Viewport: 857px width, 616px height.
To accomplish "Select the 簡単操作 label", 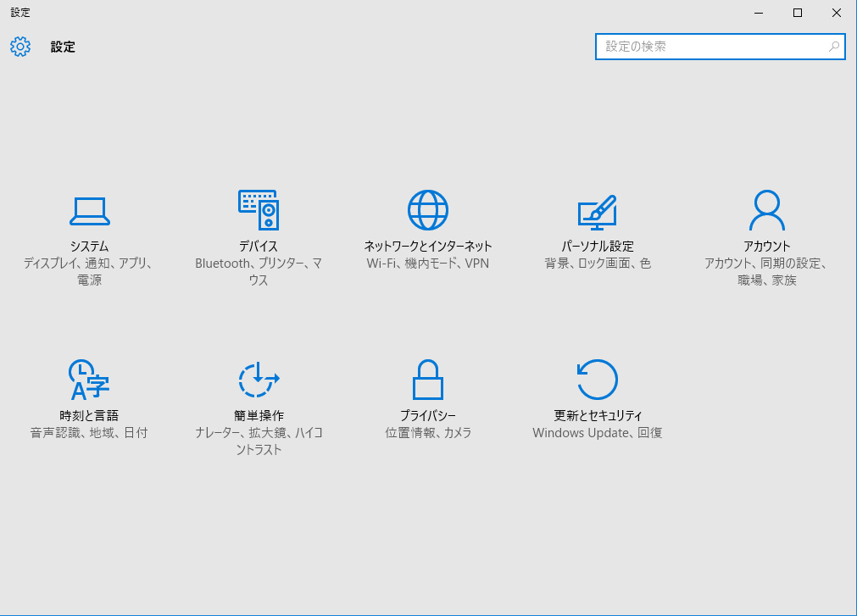I will click(259, 415).
